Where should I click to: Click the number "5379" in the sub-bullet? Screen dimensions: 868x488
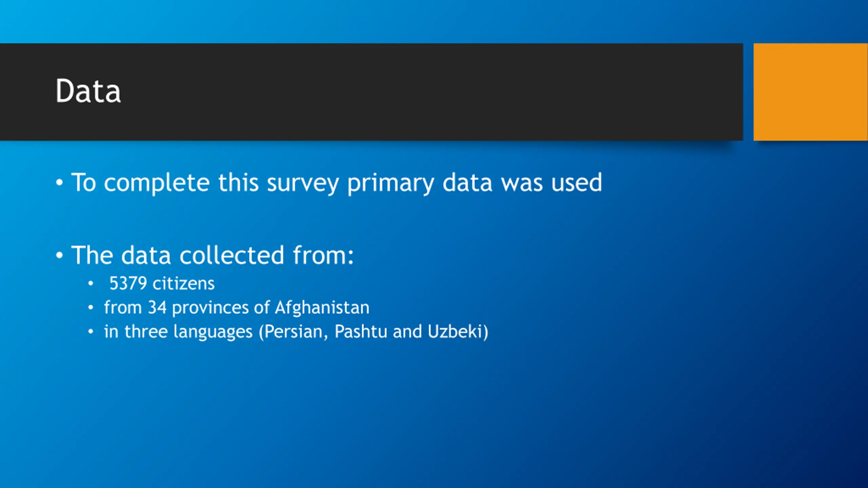(x=128, y=283)
